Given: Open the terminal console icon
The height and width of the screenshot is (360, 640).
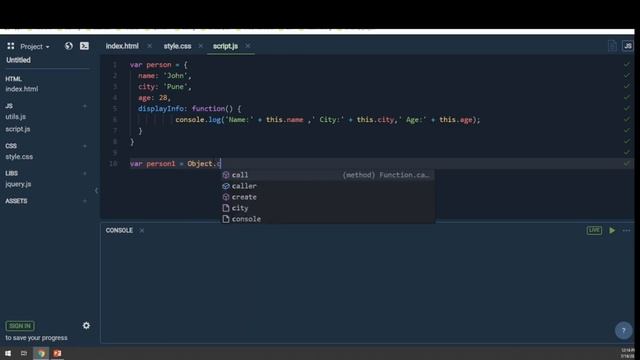Looking at the screenshot, I should (84, 46).
